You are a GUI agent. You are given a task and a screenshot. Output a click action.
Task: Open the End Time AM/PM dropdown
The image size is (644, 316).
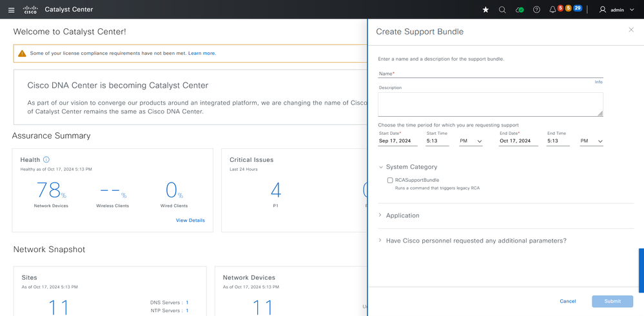pyautogui.click(x=591, y=141)
